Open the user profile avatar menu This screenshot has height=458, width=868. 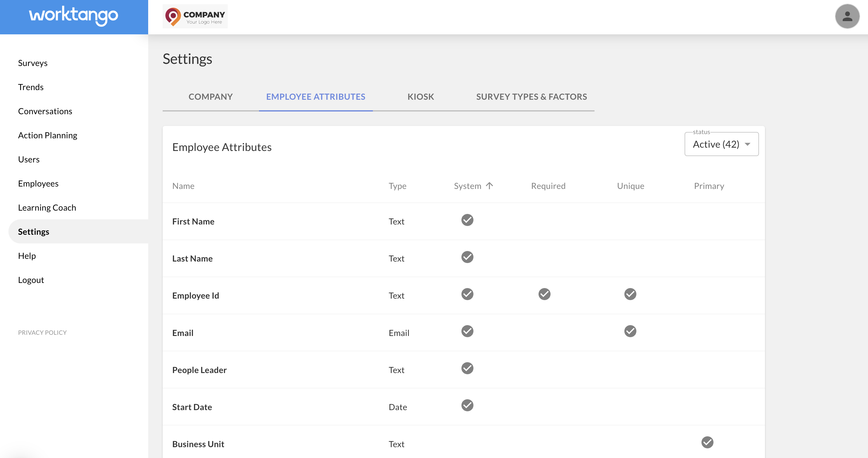[x=847, y=16]
